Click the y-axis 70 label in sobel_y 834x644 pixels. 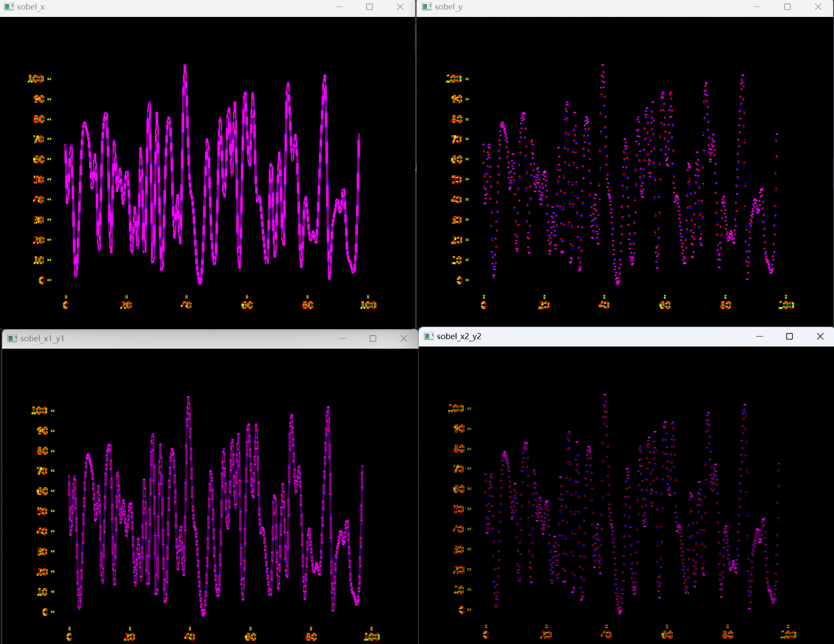456,139
